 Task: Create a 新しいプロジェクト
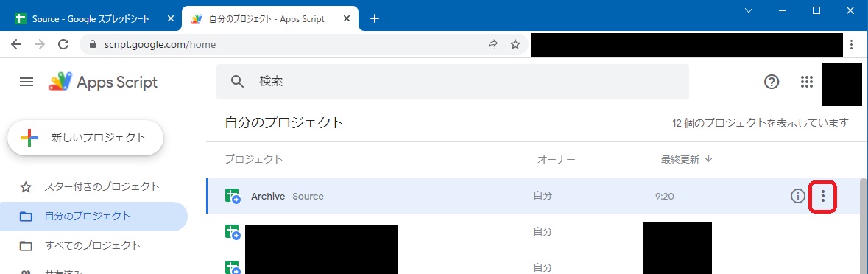click(85, 138)
